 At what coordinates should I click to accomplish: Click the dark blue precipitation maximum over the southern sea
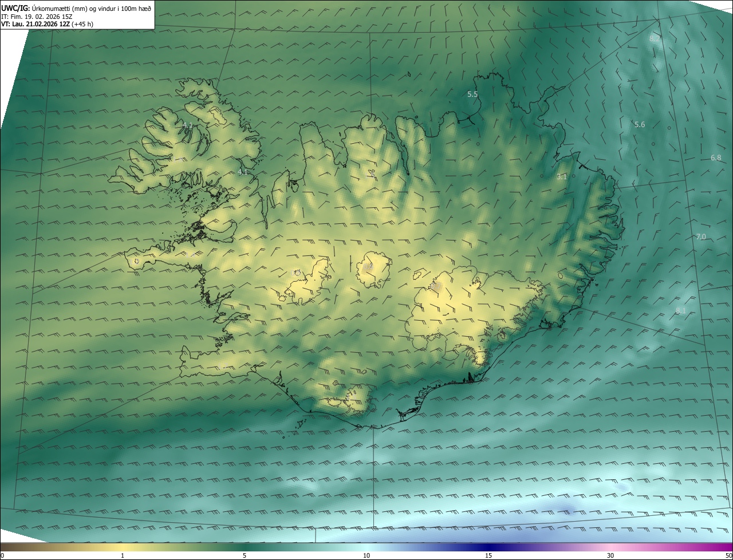(566, 509)
